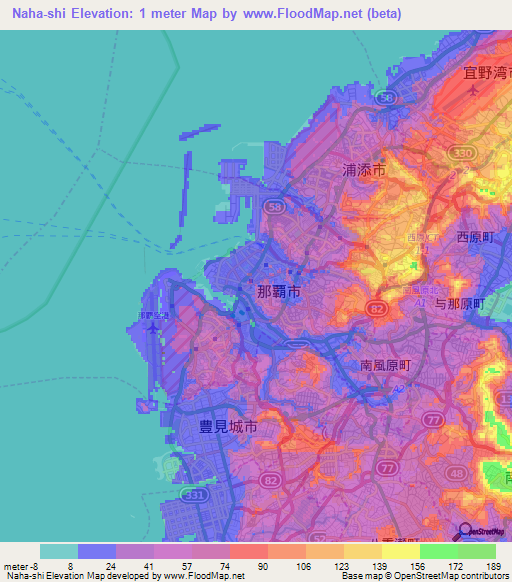
Task: Click the legend value 189
Action: 493,567
